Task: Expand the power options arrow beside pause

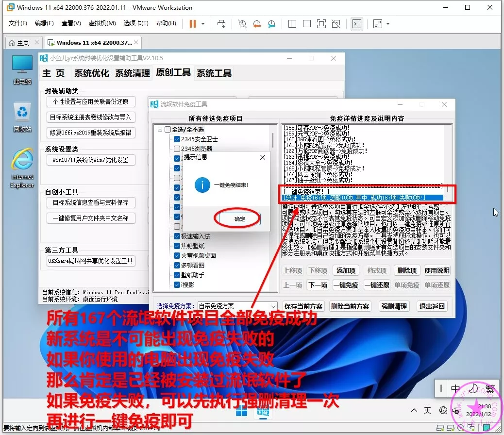Action: (203, 24)
